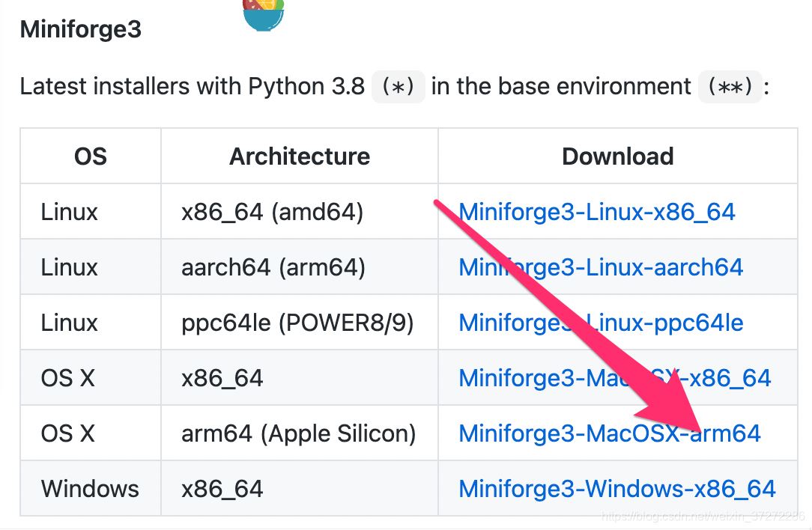Click the blog.csdn.net watermark text
Image resolution: width=812 pixels, height=530 pixels.
point(703,517)
